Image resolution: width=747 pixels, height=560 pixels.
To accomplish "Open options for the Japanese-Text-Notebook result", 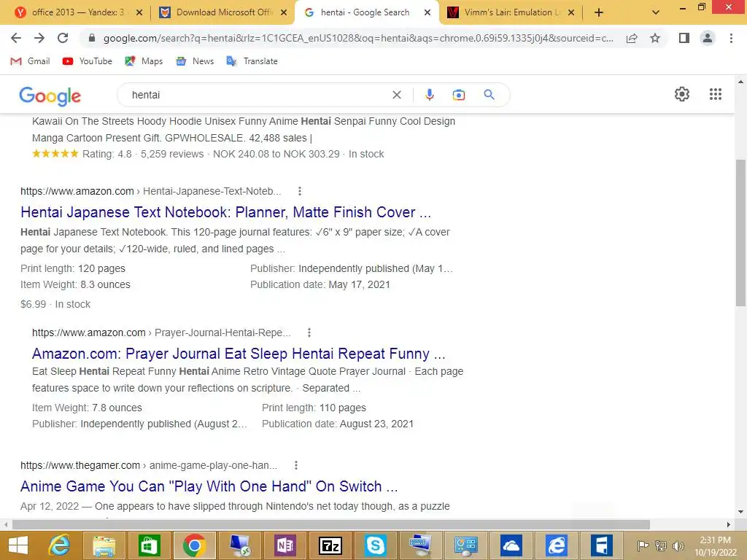I will click(x=300, y=191).
